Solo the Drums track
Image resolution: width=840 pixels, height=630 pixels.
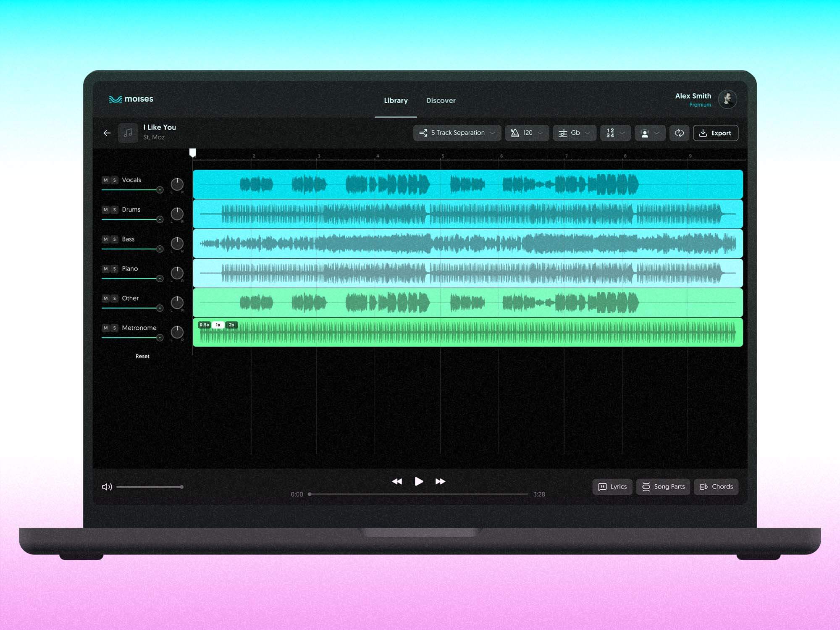(114, 210)
